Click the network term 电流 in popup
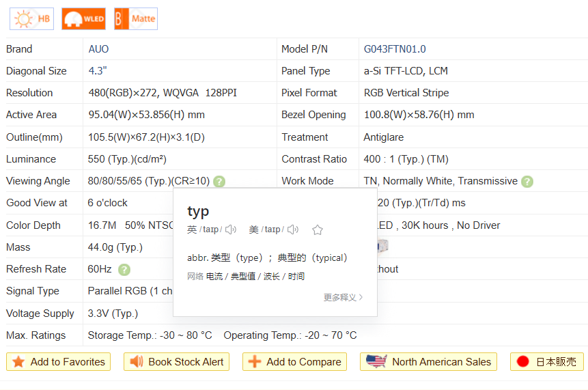The height and width of the screenshot is (390, 588). pos(215,277)
